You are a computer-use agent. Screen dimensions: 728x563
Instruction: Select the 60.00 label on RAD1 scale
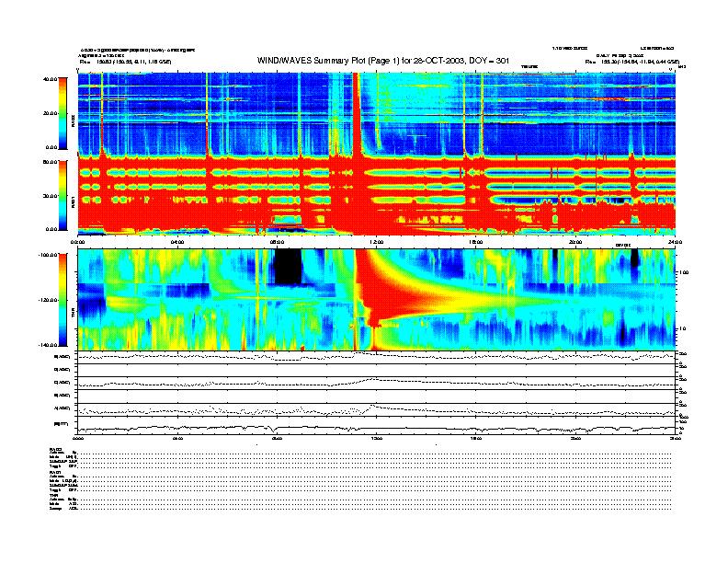pyautogui.click(x=50, y=162)
